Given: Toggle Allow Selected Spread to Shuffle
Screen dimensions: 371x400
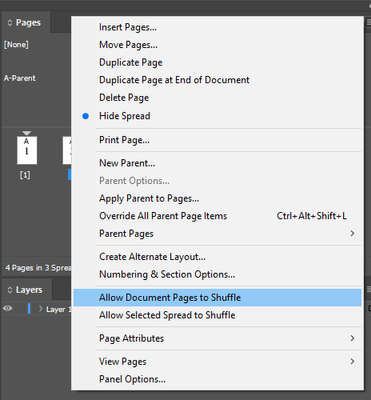Looking at the screenshot, I should 217,315.
